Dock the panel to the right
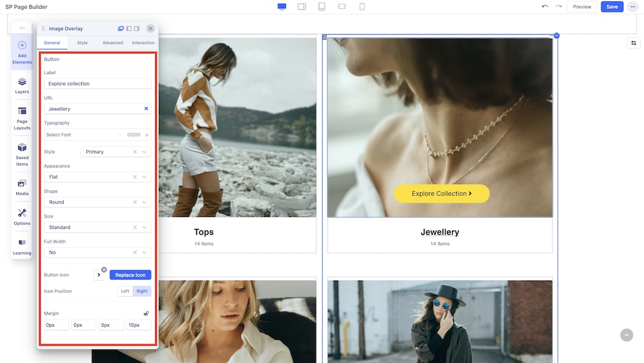Image resolution: width=644 pixels, height=363 pixels. [137, 28]
